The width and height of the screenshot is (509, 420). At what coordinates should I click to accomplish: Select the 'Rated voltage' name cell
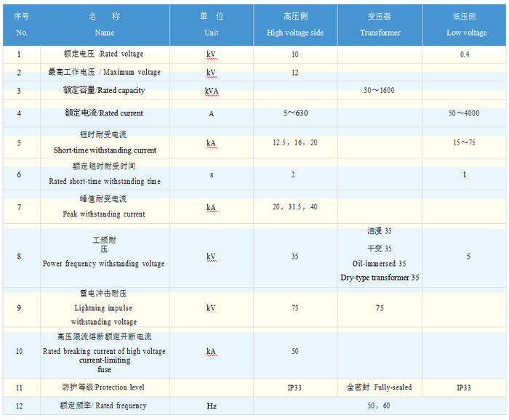103,54
